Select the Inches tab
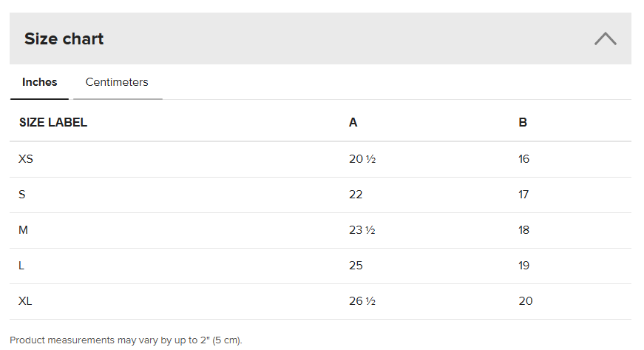Viewport: 644px width, 350px height. [40, 82]
